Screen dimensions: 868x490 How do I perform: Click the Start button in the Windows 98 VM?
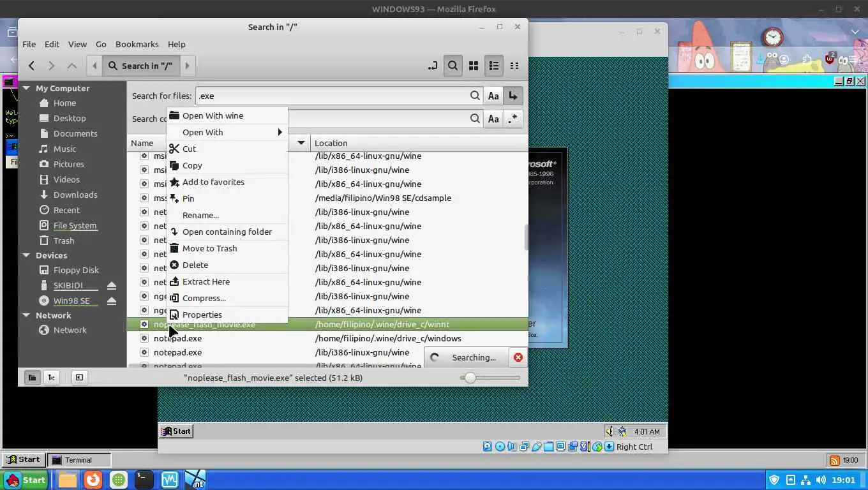coord(176,431)
